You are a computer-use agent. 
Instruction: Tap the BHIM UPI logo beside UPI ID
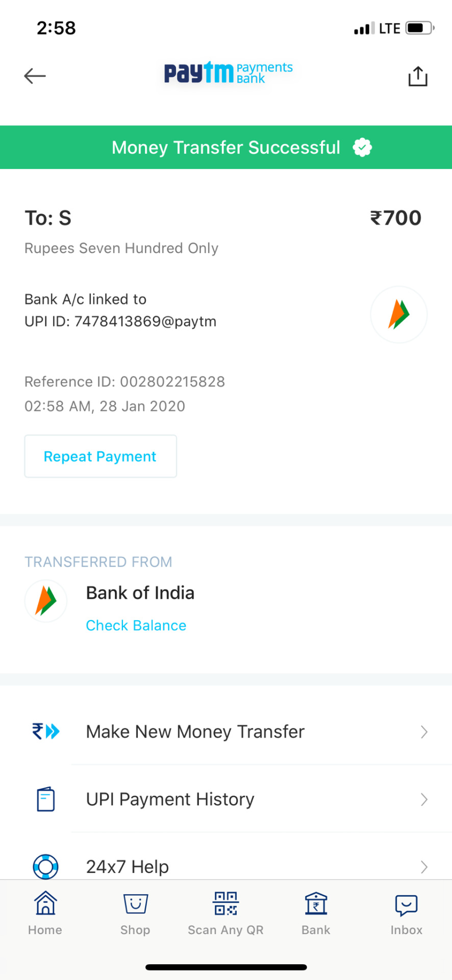click(398, 314)
